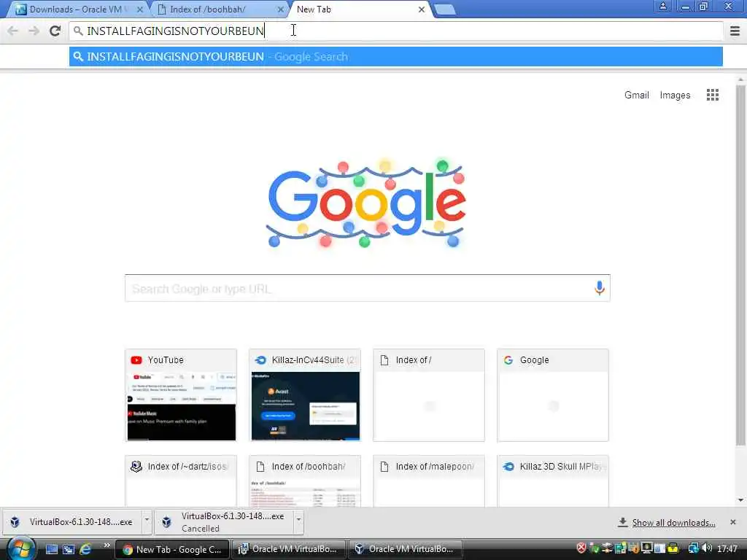Select the New Tab tab
Screen dimensions: 747x560
point(360,9)
